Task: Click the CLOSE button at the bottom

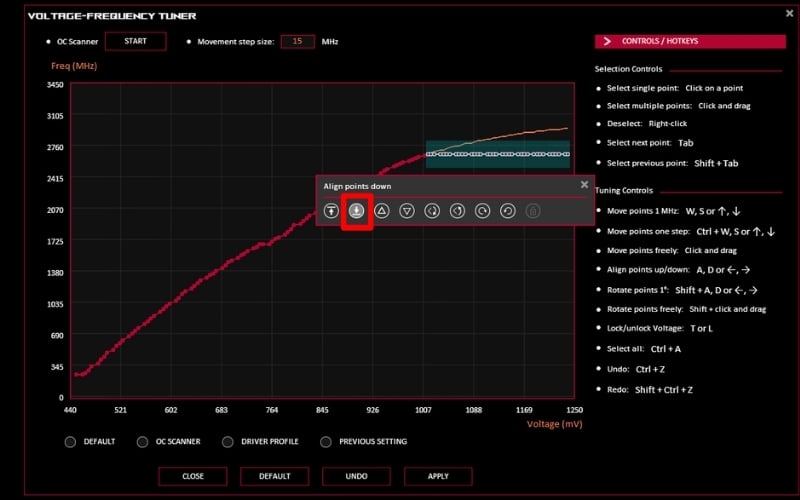Action: pyautogui.click(x=193, y=476)
